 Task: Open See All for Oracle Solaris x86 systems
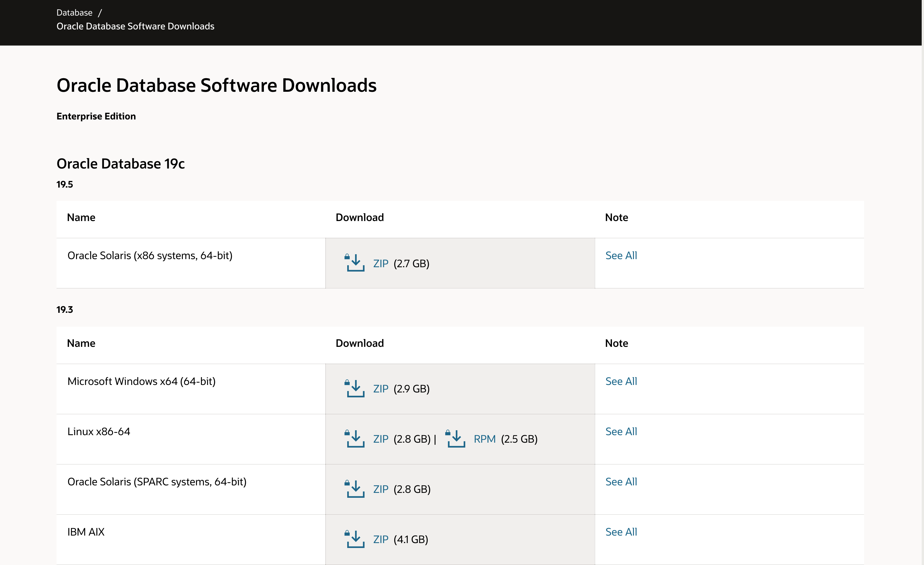[x=621, y=255]
